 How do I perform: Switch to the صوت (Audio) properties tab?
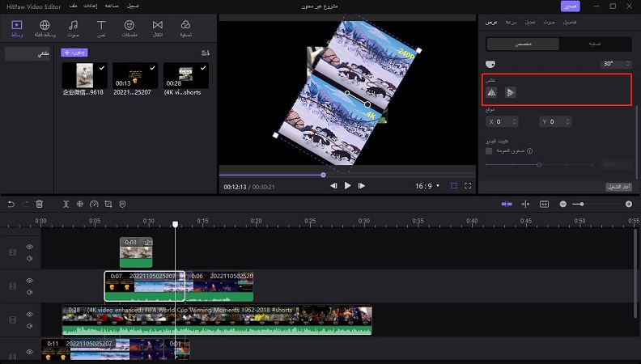click(549, 22)
